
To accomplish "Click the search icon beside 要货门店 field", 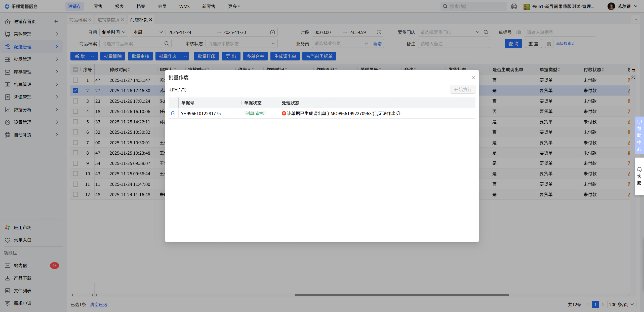I will pos(486,32).
